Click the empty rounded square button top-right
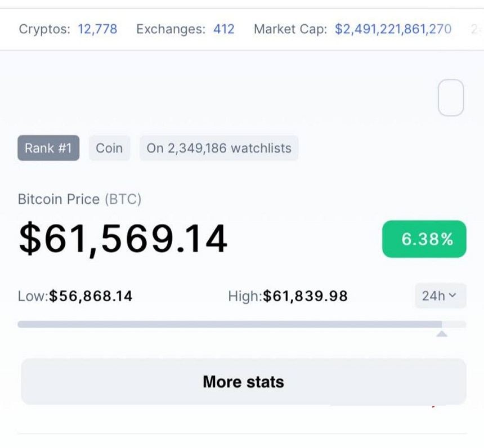 pos(451,98)
